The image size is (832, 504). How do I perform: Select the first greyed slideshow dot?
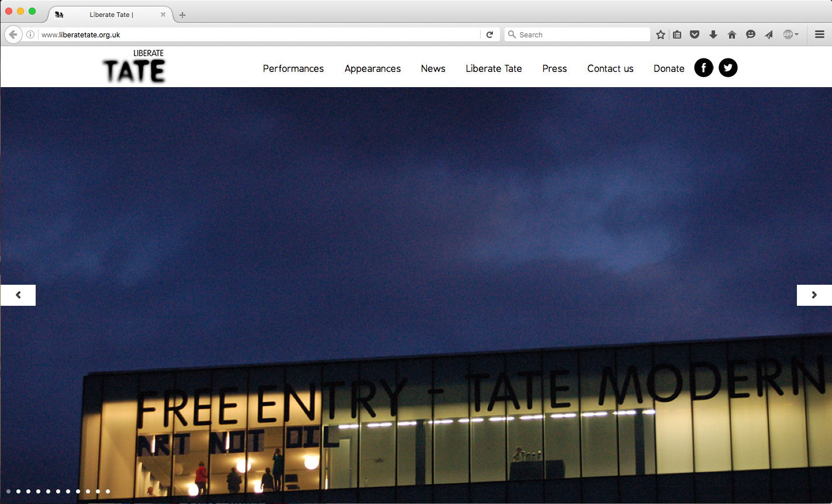[8, 492]
